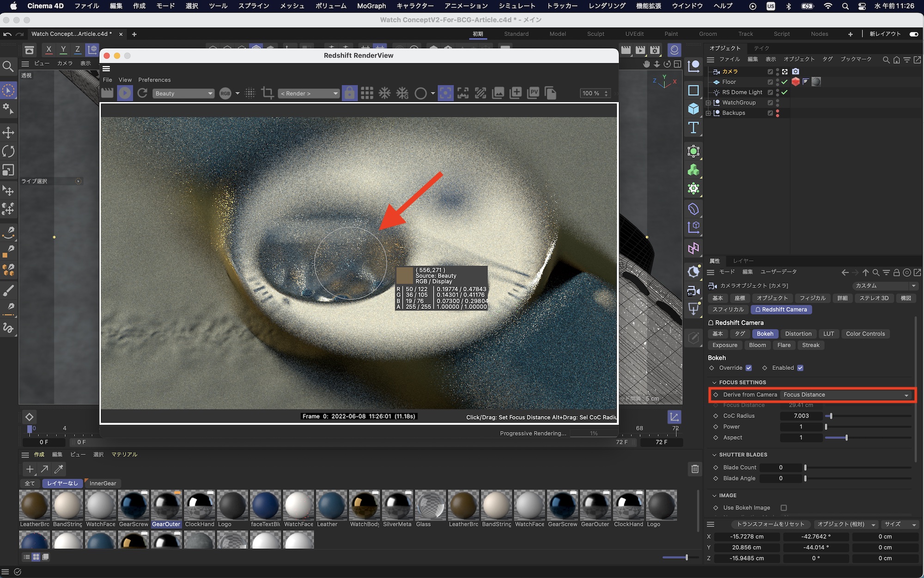Click Preferences in RenderView menu
The image size is (924, 578).
154,80
